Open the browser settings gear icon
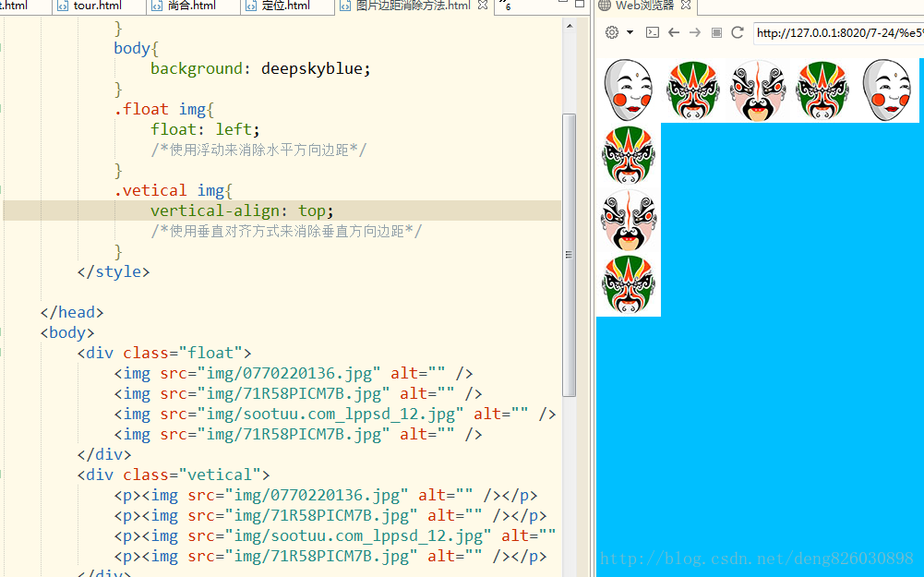The width and height of the screenshot is (924, 577). pos(612,32)
